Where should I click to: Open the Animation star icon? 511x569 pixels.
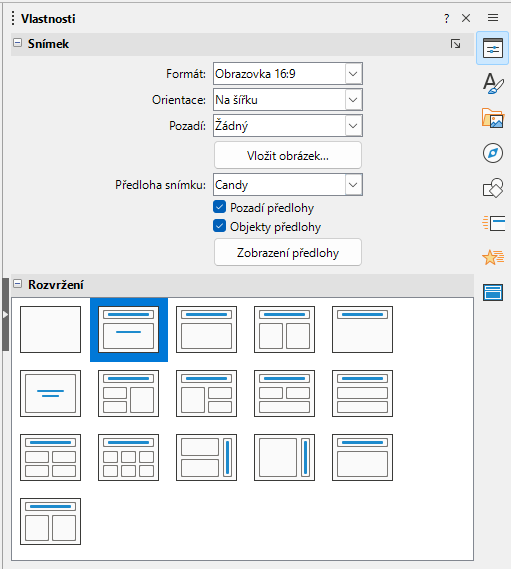(x=492, y=257)
